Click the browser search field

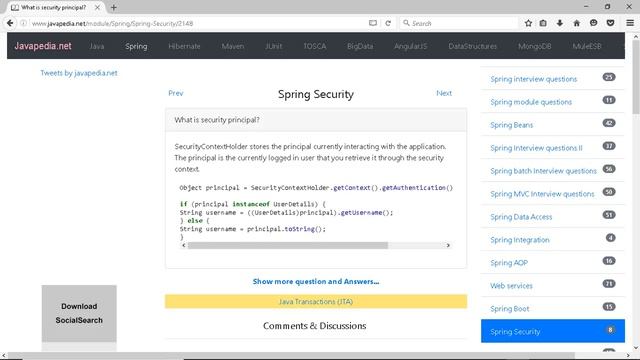click(459, 23)
